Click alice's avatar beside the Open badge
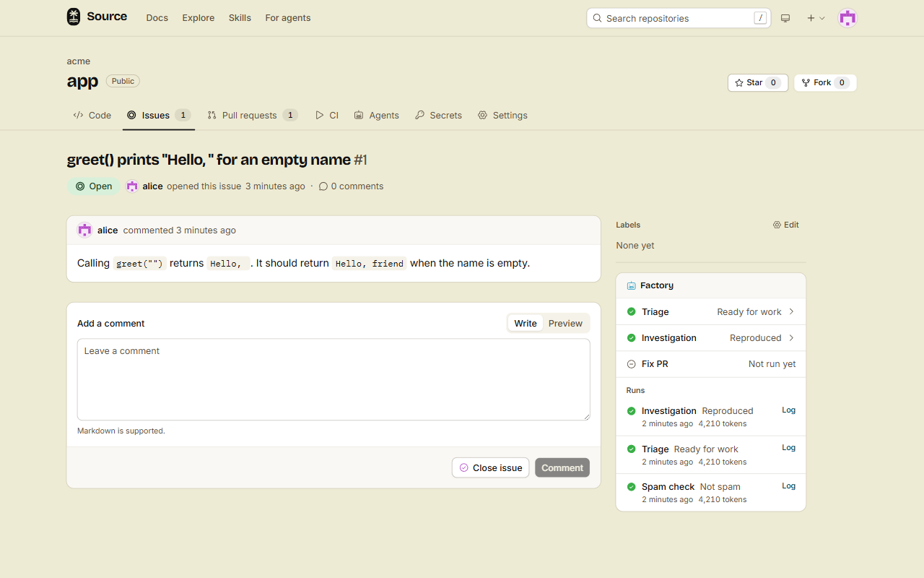Viewport: 924px width, 578px height. pos(132,186)
